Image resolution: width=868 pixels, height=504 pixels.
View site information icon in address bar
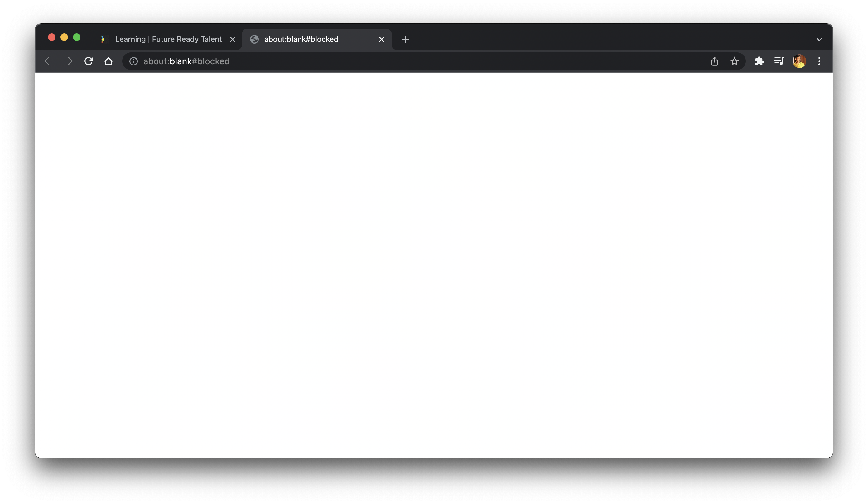[x=133, y=61]
